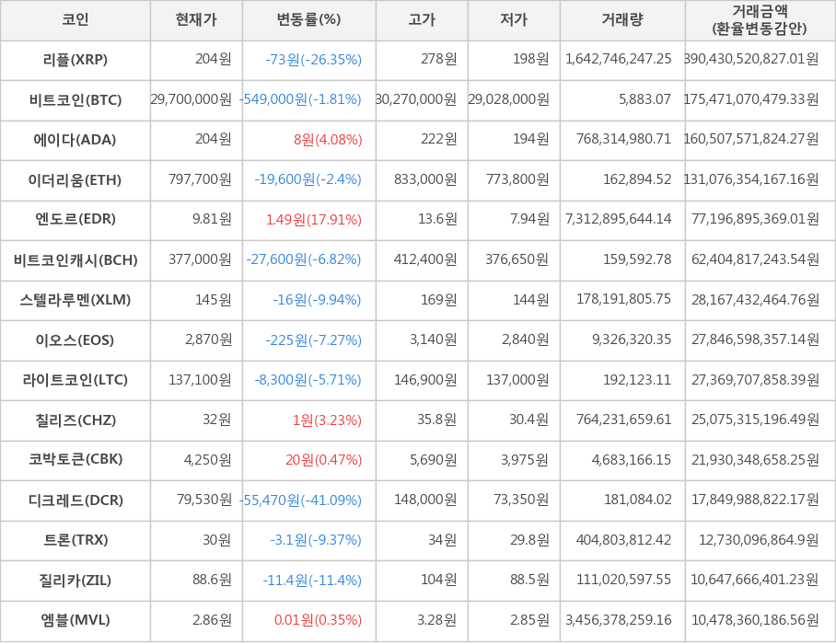The height and width of the screenshot is (644, 836).
Task: Click the 변동률(%) column header
Action: click(308, 19)
